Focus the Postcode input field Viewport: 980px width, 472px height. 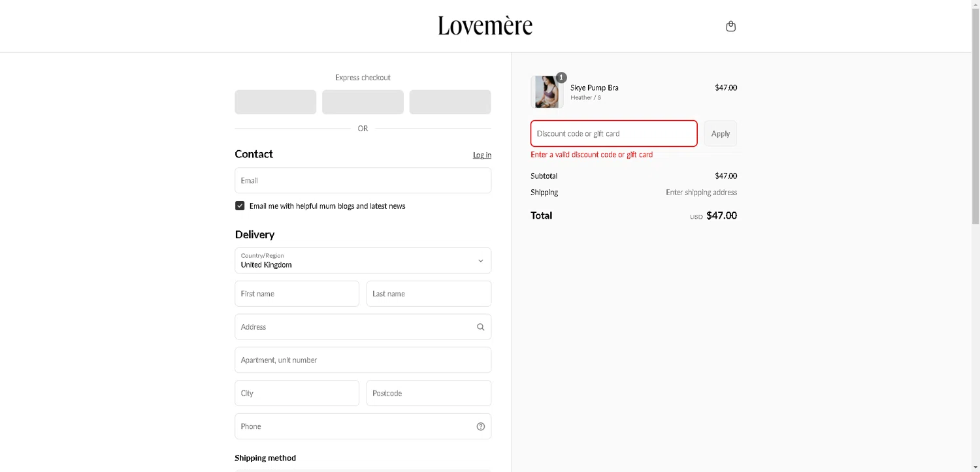point(429,393)
